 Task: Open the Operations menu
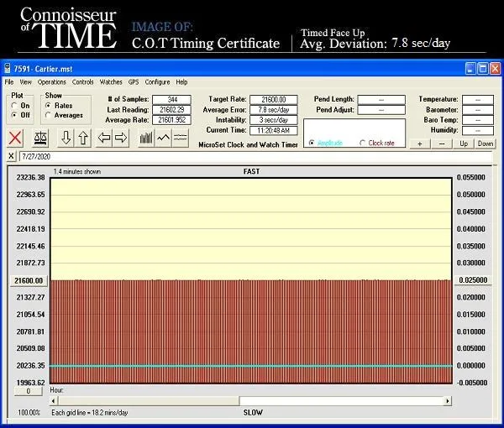[x=51, y=82]
